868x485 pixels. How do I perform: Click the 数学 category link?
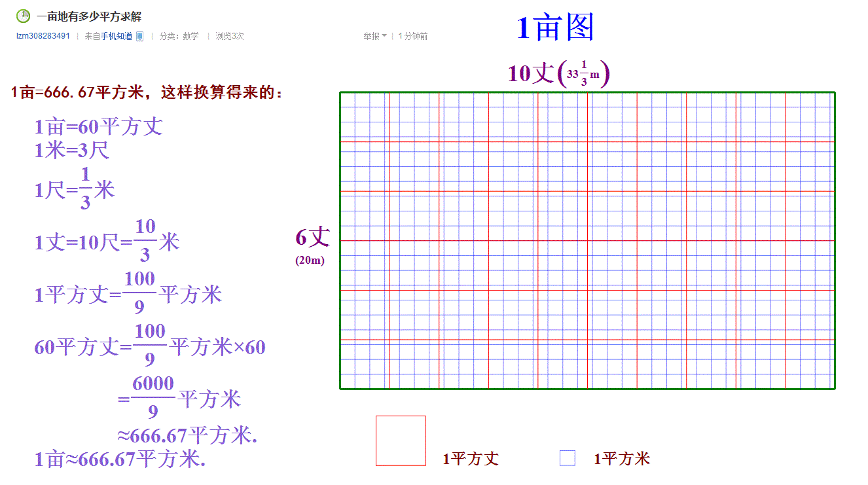[191, 36]
